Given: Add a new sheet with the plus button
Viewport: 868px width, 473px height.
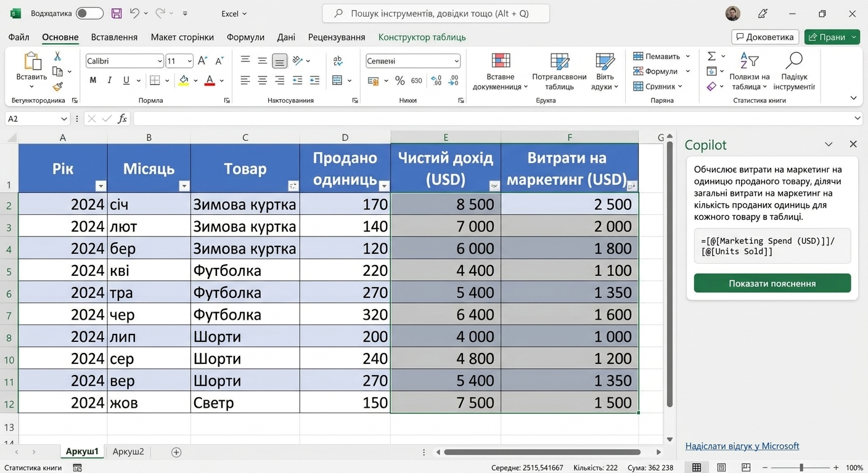Looking at the screenshot, I should [176, 452].
